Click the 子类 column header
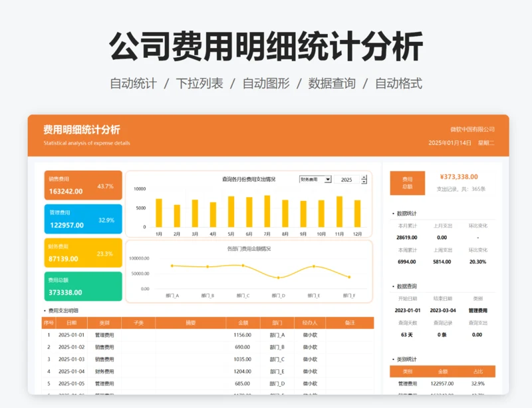 click(138, 323)
